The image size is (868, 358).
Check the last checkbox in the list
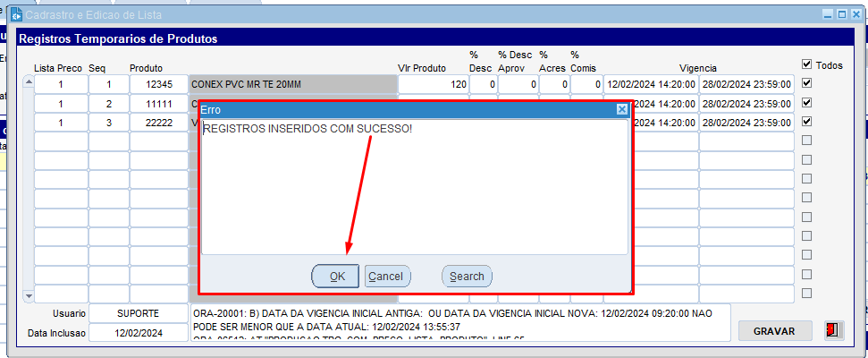click(806, 293)
